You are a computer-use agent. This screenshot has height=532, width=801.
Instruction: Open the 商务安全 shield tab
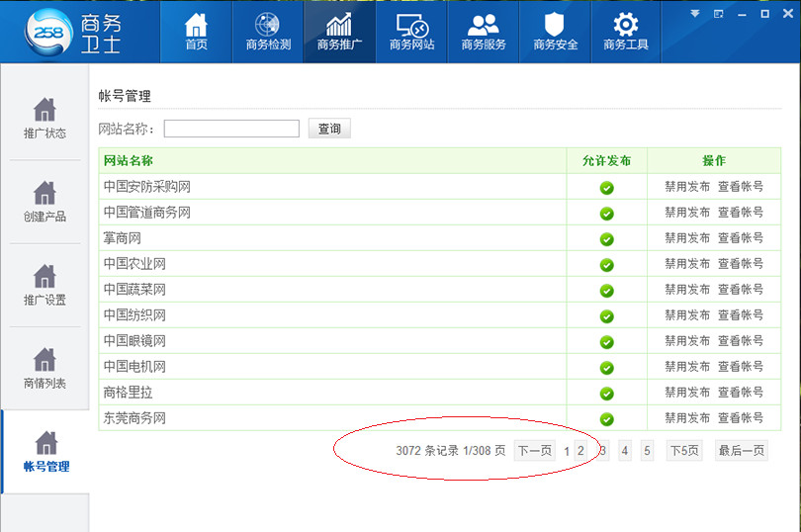click(x=556, y=32)
